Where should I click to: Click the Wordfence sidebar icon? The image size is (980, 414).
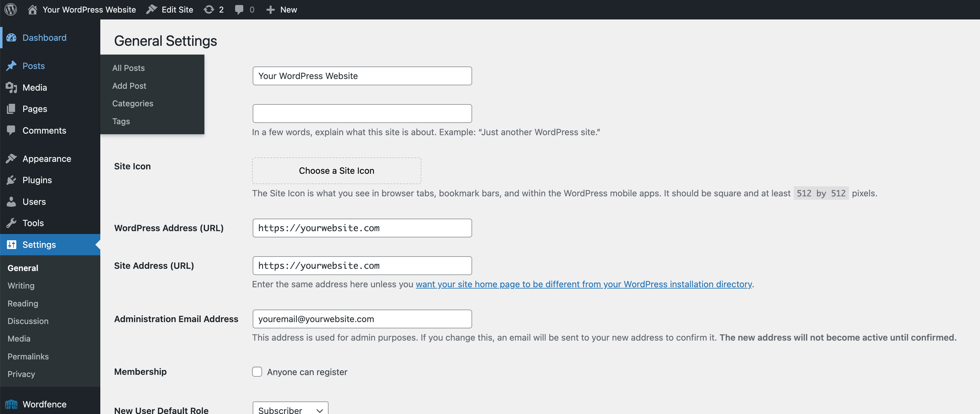pyautogui.click(x=11, y=404)
